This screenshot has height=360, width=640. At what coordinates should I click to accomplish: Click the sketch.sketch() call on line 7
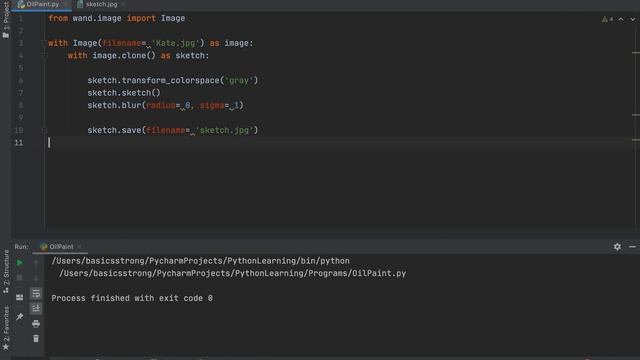124,93
